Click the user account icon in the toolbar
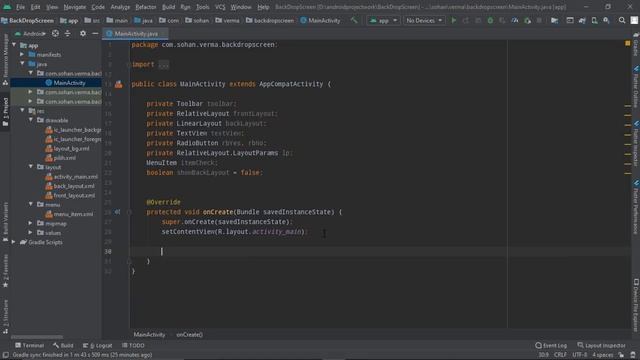The height and width of the screenshot is (360, 640). click(634, 20)
